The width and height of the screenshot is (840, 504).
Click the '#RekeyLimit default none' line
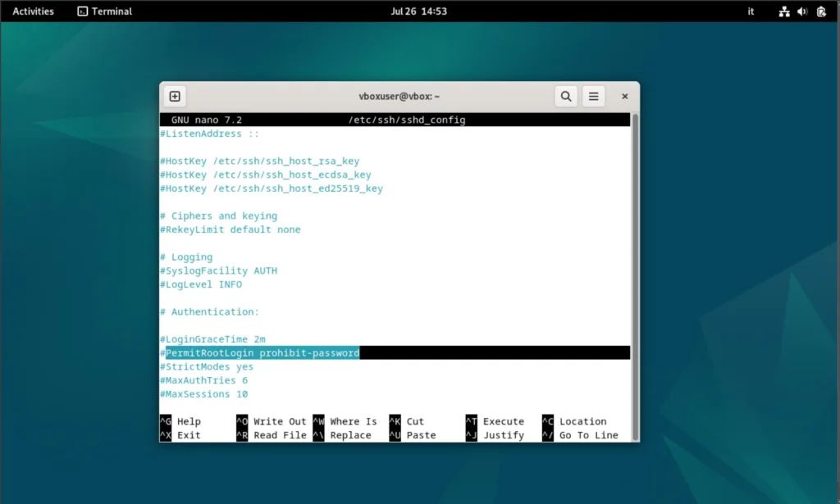pos(231,229)
